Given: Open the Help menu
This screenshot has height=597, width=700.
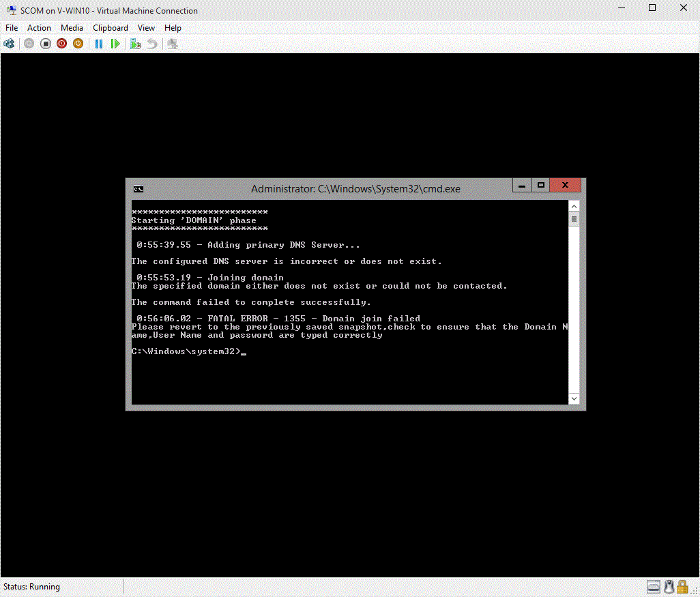Looking at the screenshot, I should (173, 28).
